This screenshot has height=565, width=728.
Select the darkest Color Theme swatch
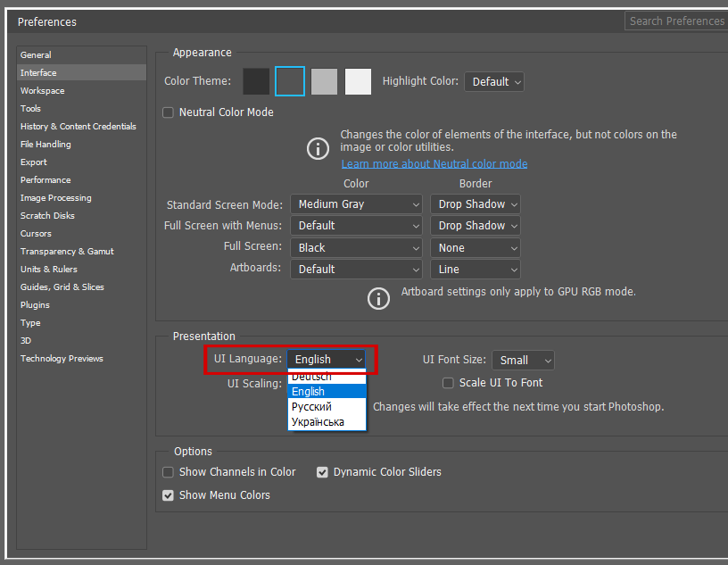(x=256, y=81)
